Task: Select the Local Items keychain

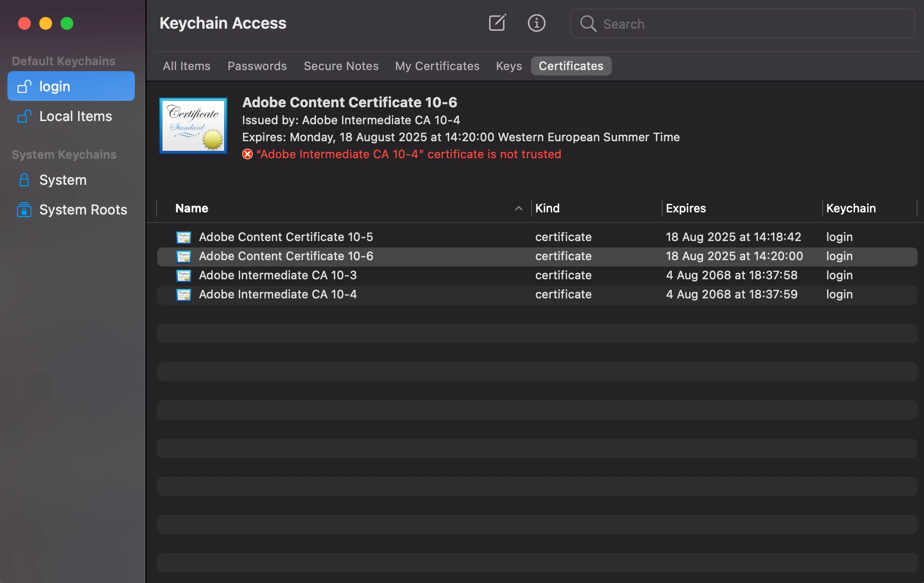Action: coord(71,116)
